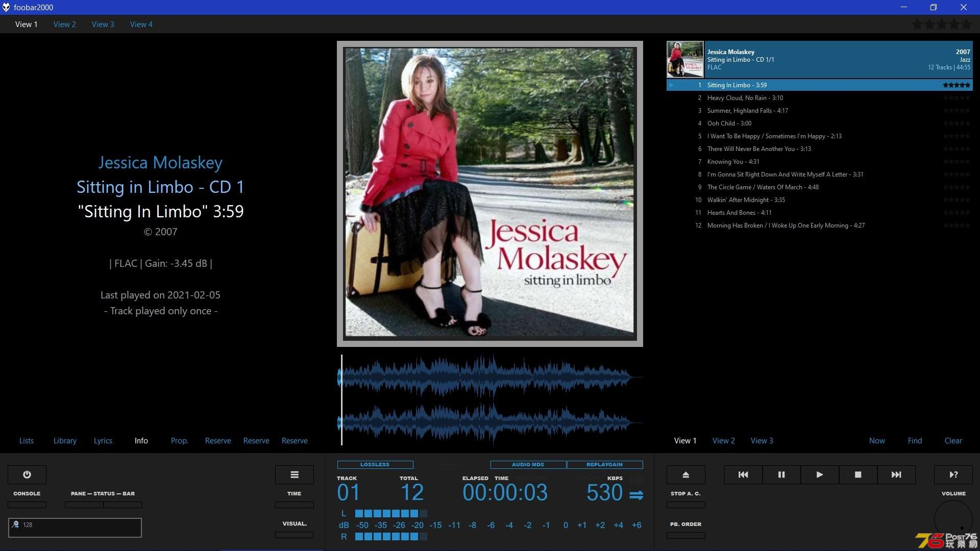Switch to View 3 tab at top
Image resolution: width=980 pixels, height=551 pixels.
[x=103, y=24]
